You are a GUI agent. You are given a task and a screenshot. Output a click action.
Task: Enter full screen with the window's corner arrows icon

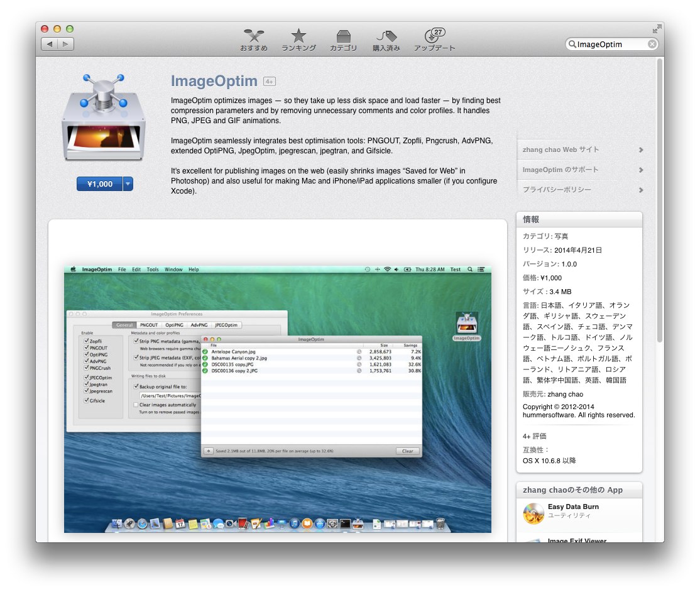656,30
